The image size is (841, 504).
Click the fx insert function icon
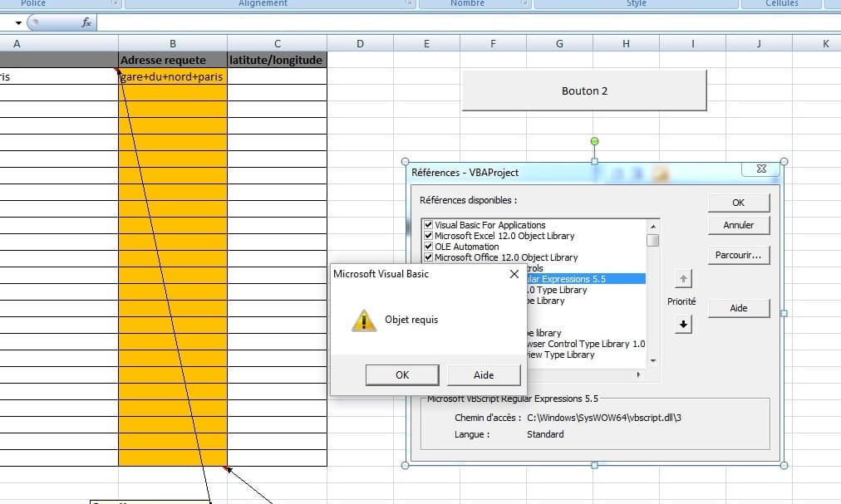tap(86, 22)
